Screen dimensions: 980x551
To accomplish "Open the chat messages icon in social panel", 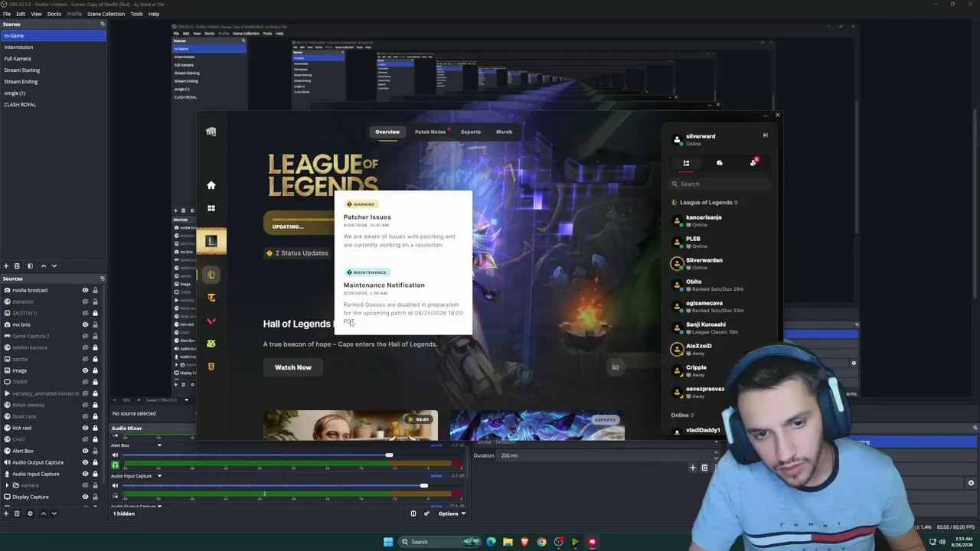I will [x=720, y=163].
